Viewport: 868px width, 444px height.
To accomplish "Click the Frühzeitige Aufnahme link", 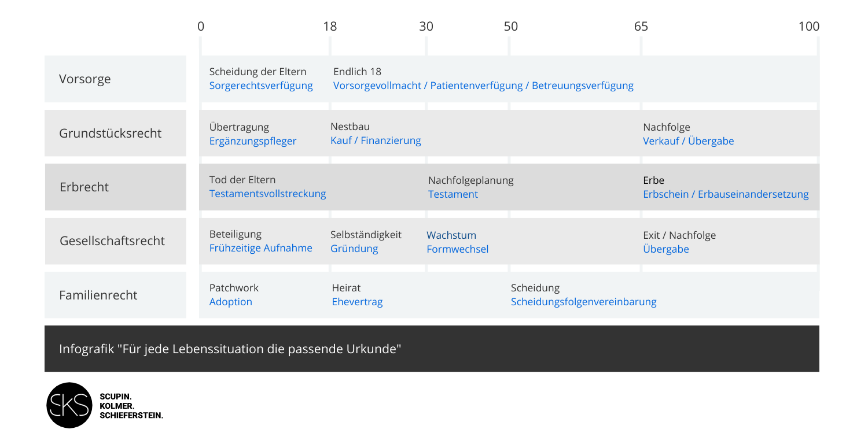I will click(260, 249).
